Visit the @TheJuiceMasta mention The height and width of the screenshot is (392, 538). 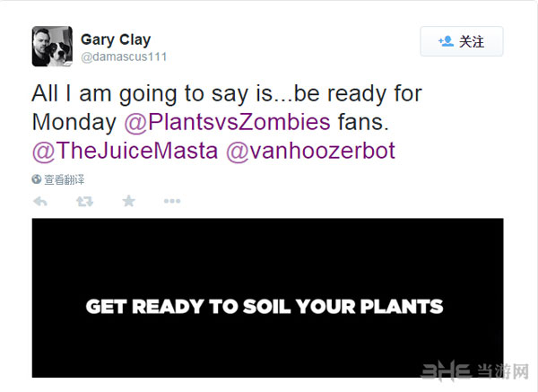coord(124,151)
